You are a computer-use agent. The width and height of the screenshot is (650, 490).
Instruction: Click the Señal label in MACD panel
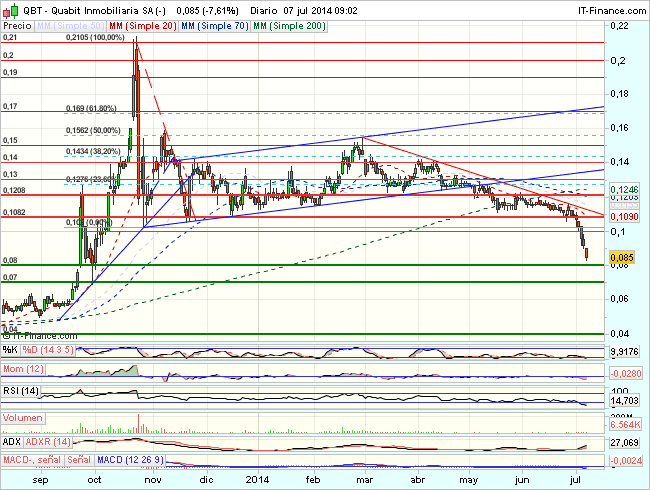[79, 461]
